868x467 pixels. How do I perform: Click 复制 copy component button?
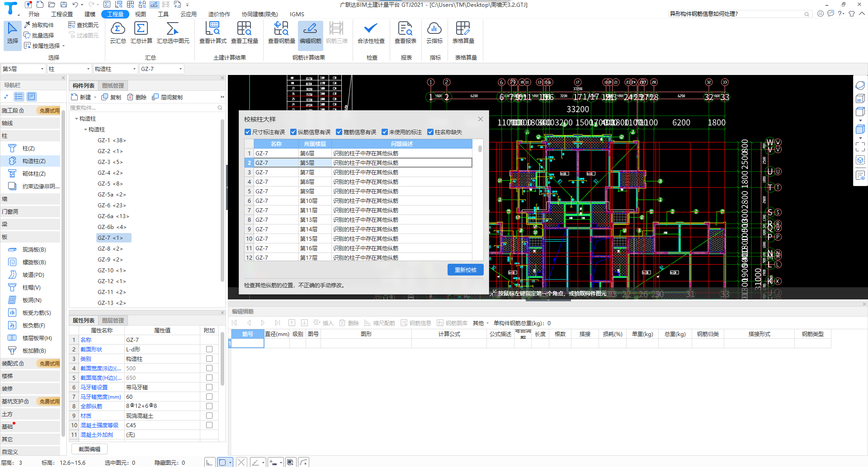[x=111, y=97]
